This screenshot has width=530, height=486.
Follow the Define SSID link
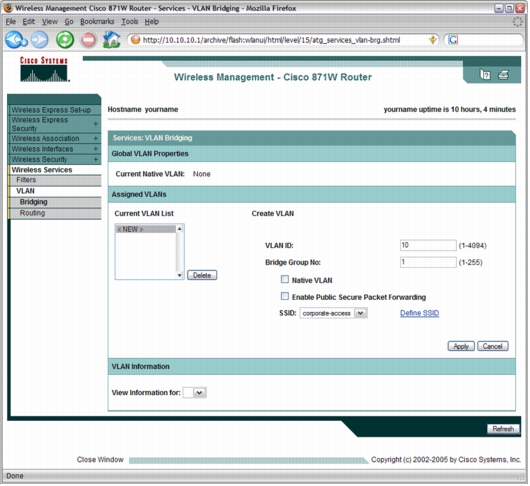[x=419, y=313]
